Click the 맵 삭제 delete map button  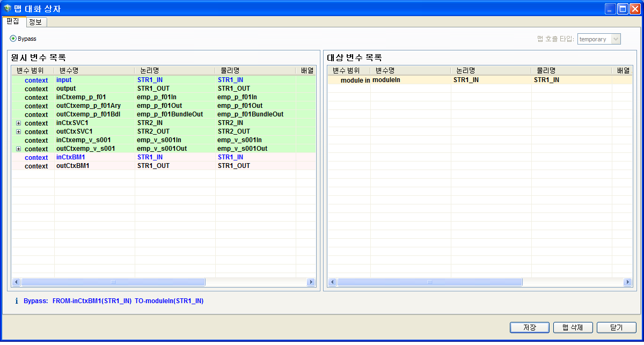(x=573, y=327)
